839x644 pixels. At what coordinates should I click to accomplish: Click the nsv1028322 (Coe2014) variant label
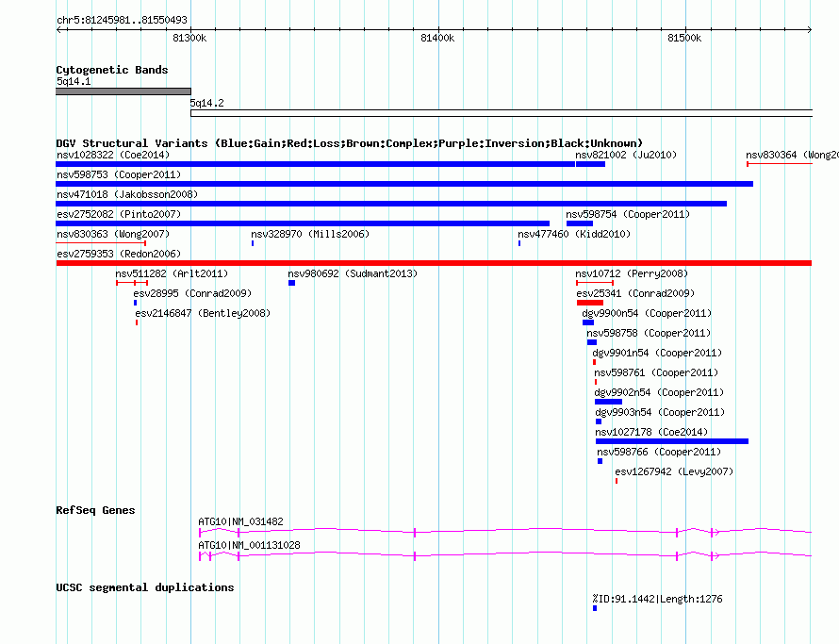(113, 155)
